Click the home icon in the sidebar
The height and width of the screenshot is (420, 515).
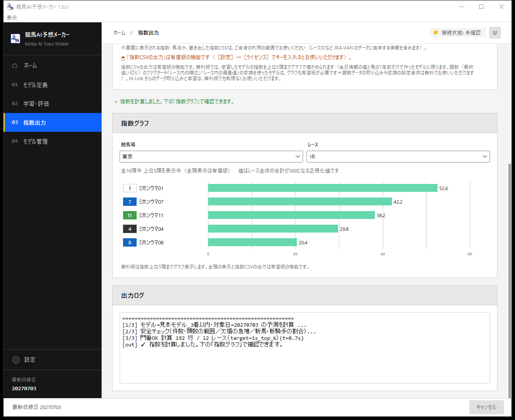click(x=15, y=65)
